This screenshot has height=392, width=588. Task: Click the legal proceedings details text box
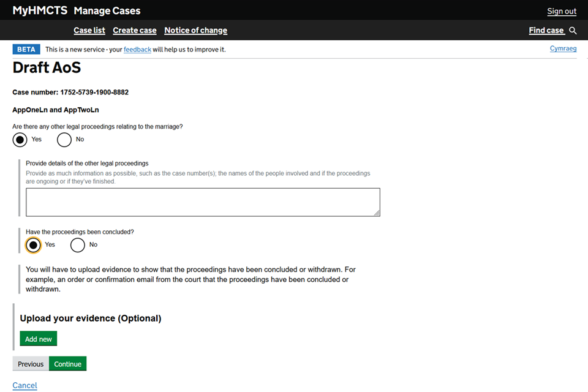(202, 202)
